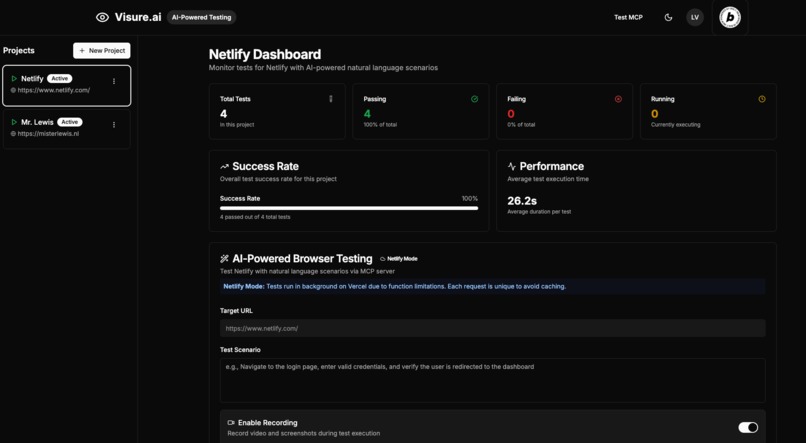Toggle the Enable Recording switch
The image size is (806, 443).
point(748,428)
